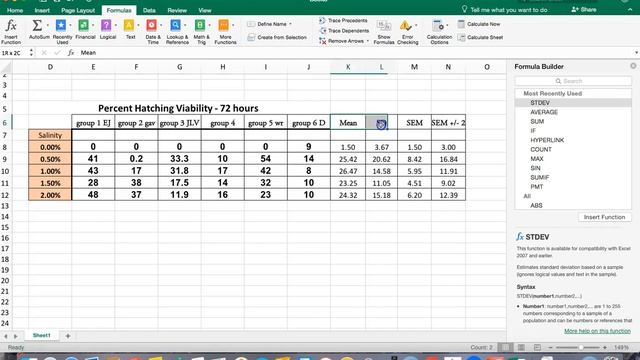Click the zoom slider handle
The image size is (640, 360).
click(x=580, y=347)
